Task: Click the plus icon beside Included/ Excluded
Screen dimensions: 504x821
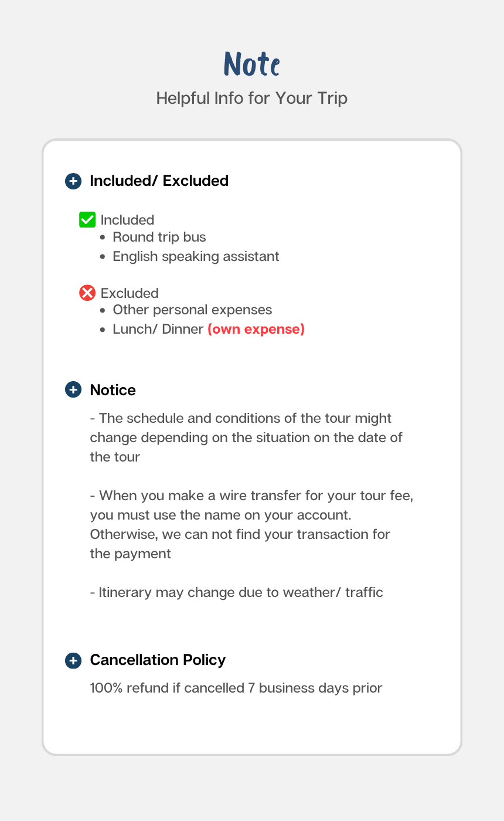Action: tap(73, 181)
